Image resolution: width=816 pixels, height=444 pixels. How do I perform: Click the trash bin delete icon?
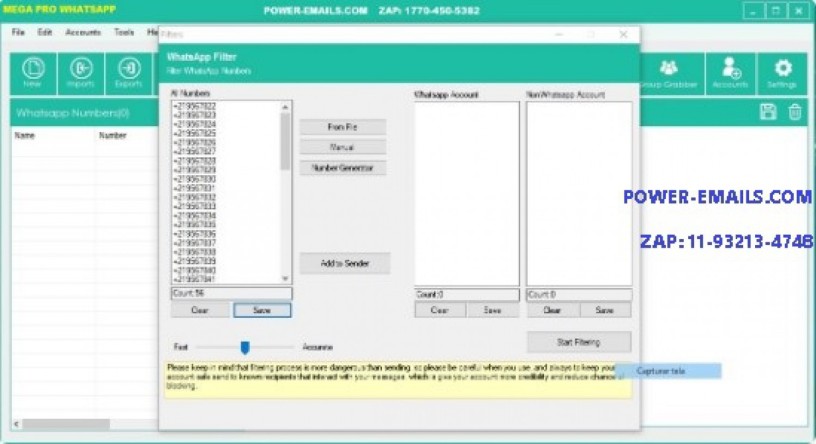pyautogui.click(x=795, y=112)
